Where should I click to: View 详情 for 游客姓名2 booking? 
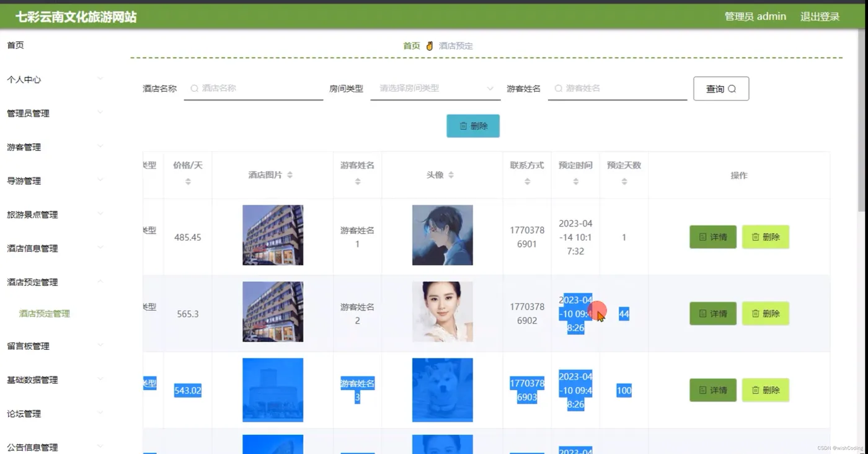click(713, 314)
